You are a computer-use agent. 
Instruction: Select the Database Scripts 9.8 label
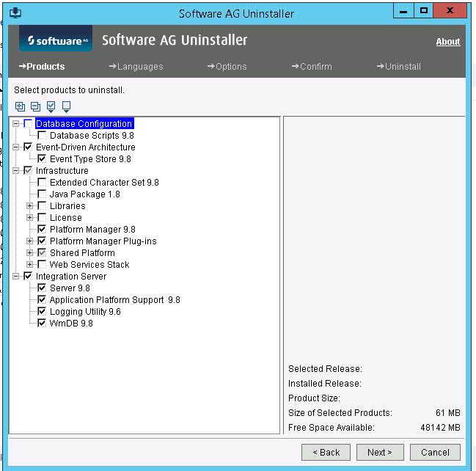92,136
